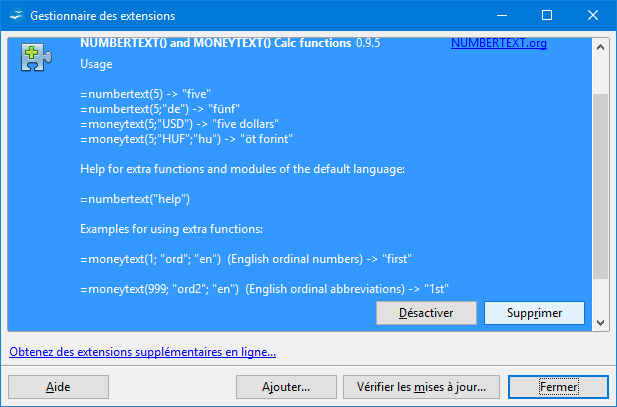Click the scrollbar up arrow
Image resolution: width=617 pixels, height=407 pixels.
pos(600,48)
